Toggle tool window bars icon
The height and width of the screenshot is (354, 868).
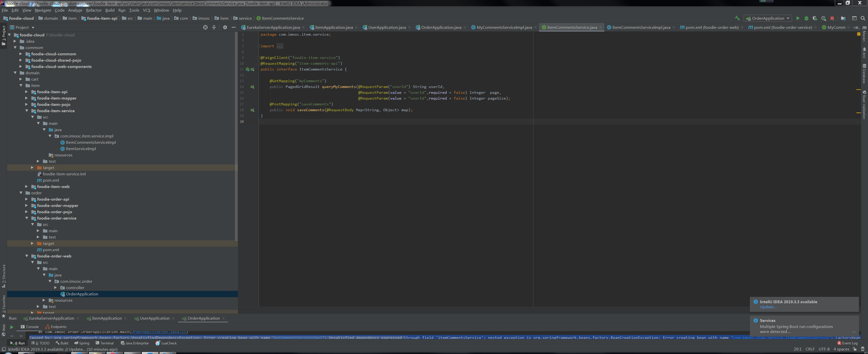click(x=4, y=349)
